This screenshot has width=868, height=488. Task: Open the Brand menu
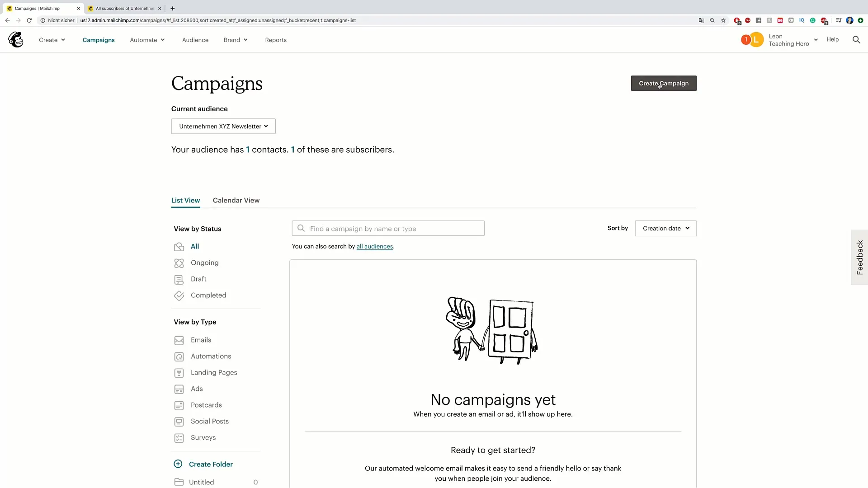(235, 40)
